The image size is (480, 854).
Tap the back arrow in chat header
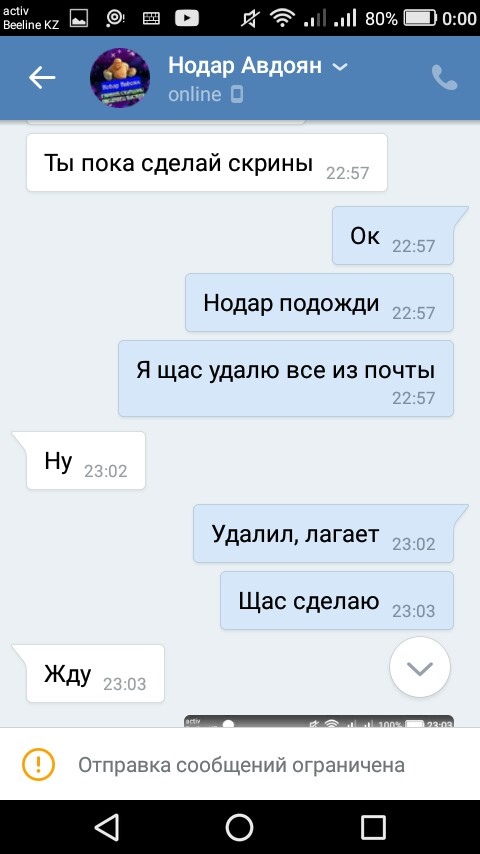pos(42,78)
